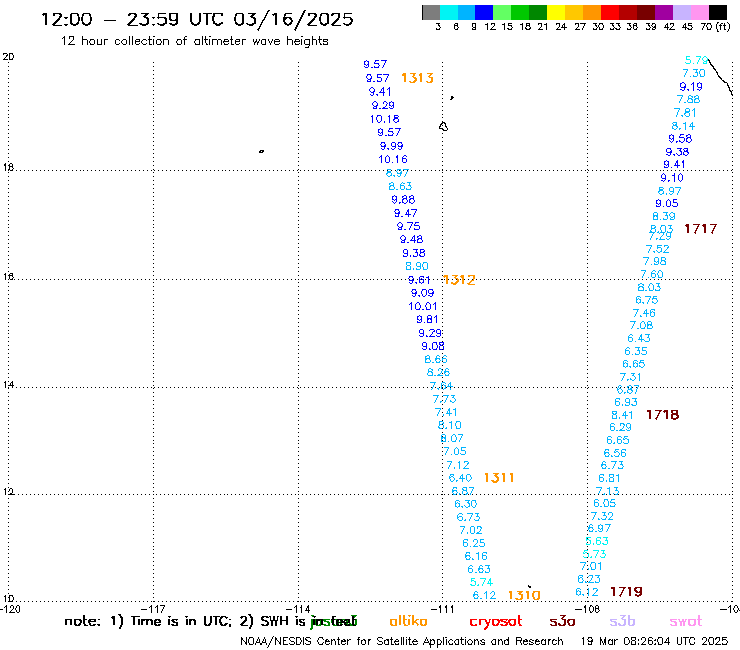The image size is (740, 650).
Task: Click the pink swatch near the 70 label
Action: [x=699, y=12]
